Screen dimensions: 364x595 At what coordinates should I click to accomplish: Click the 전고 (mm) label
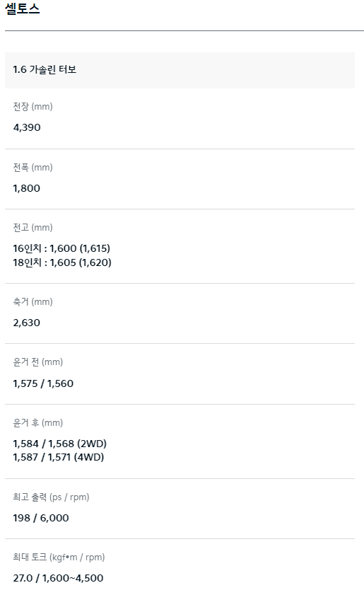pyautogui.click(x=33, y=227)
